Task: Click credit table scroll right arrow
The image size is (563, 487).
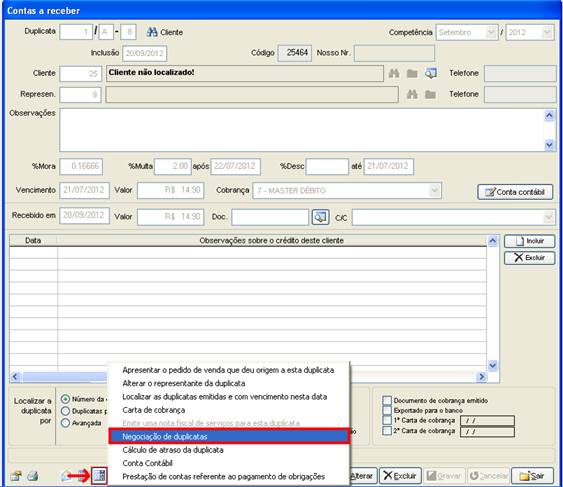Action: [x=481, y=376]
